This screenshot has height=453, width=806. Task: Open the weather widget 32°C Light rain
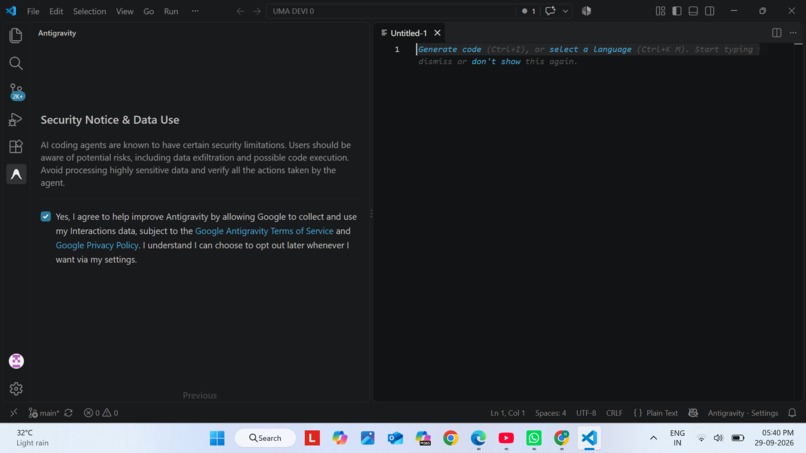pyautogui.click(x=32, y=438)
